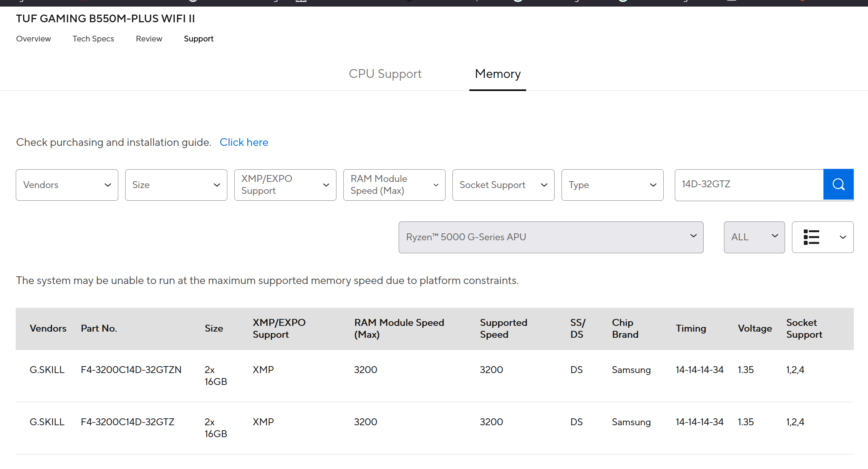This screenshot has width=868, height=469.
Task: Switch to the CPU Support tab
Action: [385, 74]
